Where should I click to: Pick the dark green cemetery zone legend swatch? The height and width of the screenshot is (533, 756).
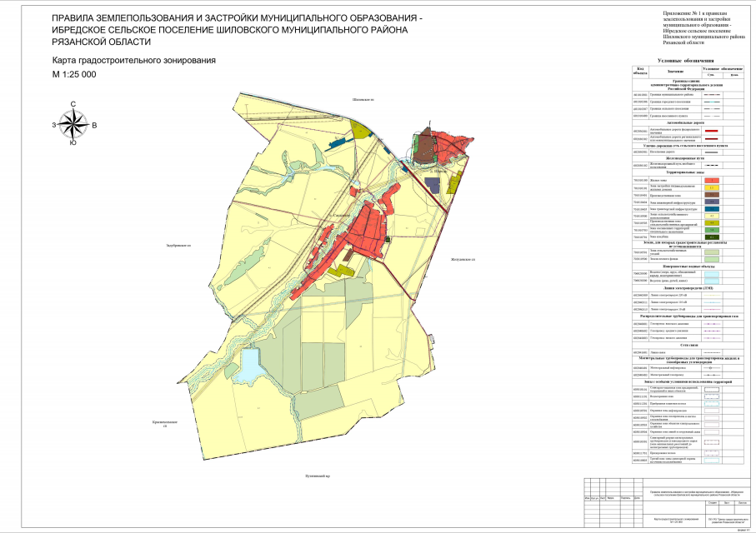[711, 237]
